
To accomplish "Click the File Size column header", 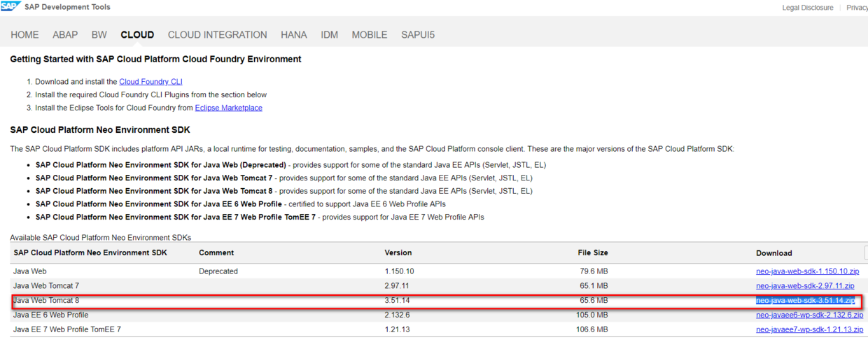I will 592,253.
